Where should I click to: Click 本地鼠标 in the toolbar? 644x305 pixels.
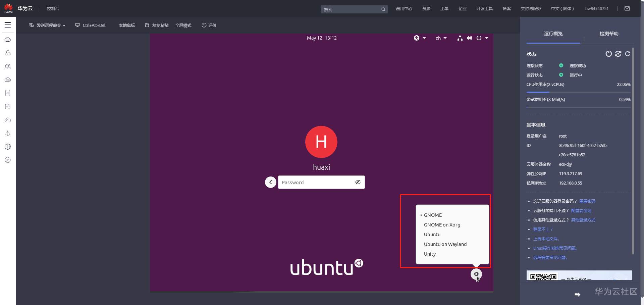(127, 26)
